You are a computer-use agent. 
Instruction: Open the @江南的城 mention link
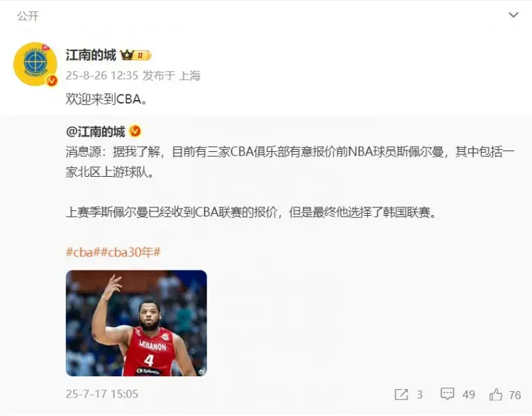[95, 131]
